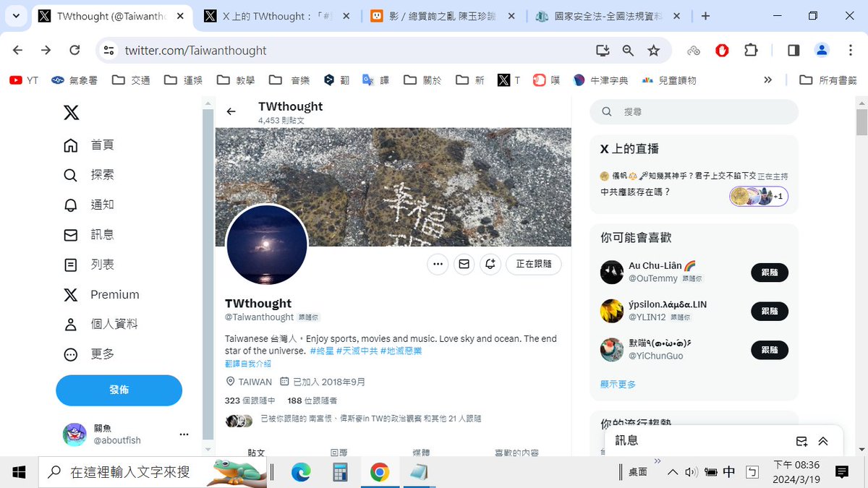The width and height of the screenshot is (868, 488).
Task: Click the envelope message icon on profile
Action: pos(464,265)
